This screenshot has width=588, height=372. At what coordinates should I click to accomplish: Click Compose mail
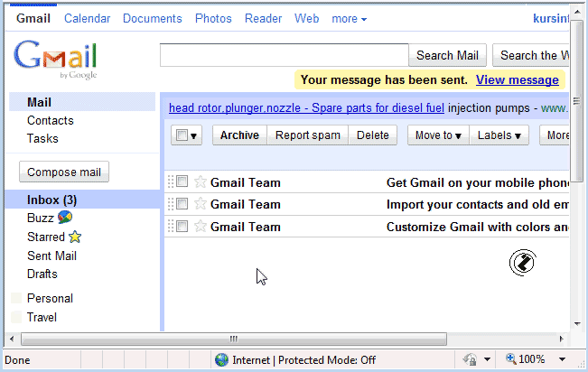click(x=64, y=172)
